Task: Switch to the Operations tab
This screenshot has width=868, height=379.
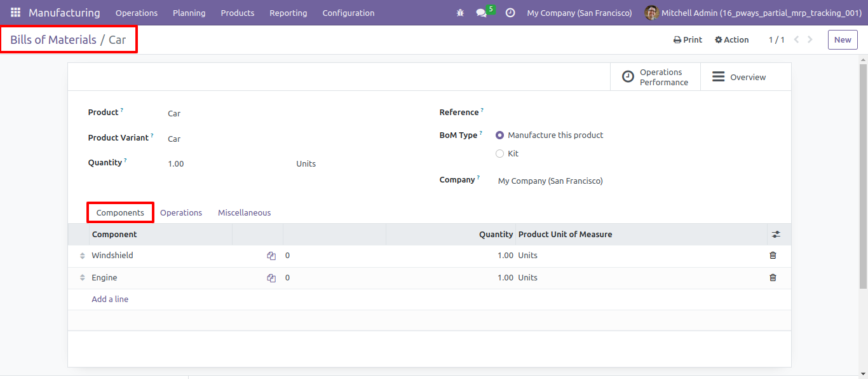Action: click(x=181, y=212)
